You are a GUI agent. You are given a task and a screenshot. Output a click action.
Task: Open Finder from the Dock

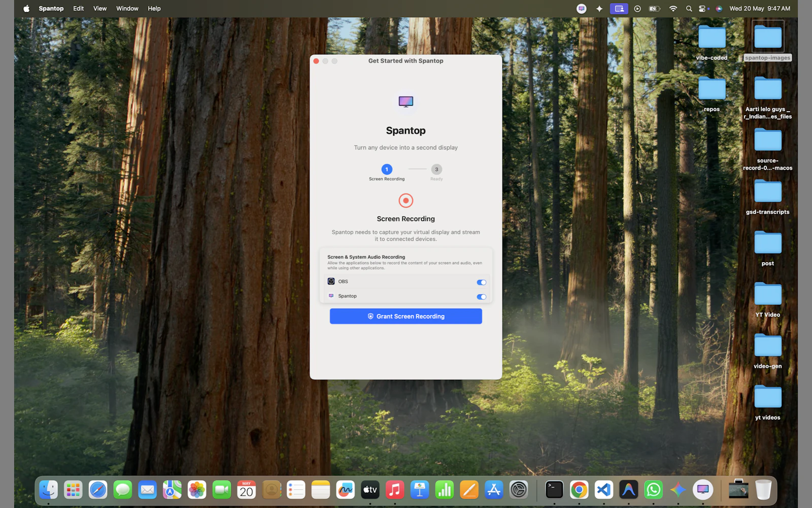click(48, 490)
